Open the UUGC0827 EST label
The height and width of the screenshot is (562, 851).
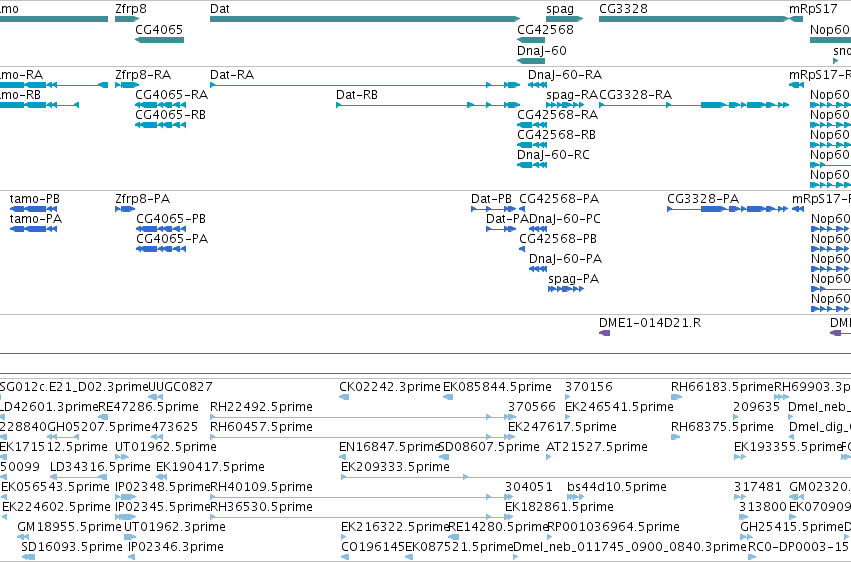tap(180, 387)
